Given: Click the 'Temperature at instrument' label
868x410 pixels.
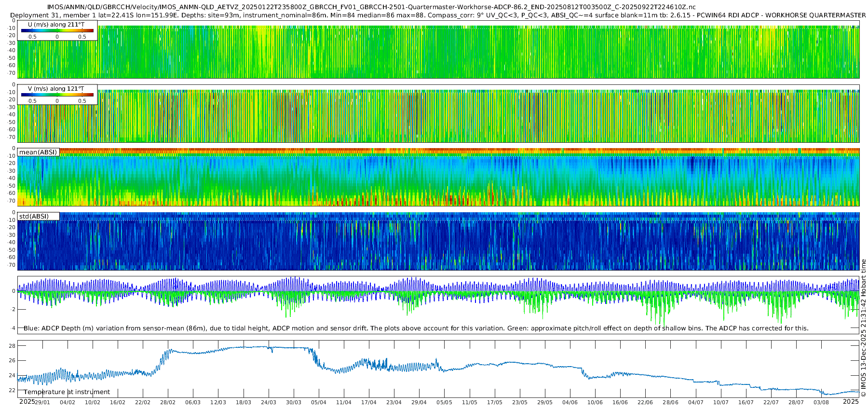Looking at the screenshot, I should tap(67, 392).
